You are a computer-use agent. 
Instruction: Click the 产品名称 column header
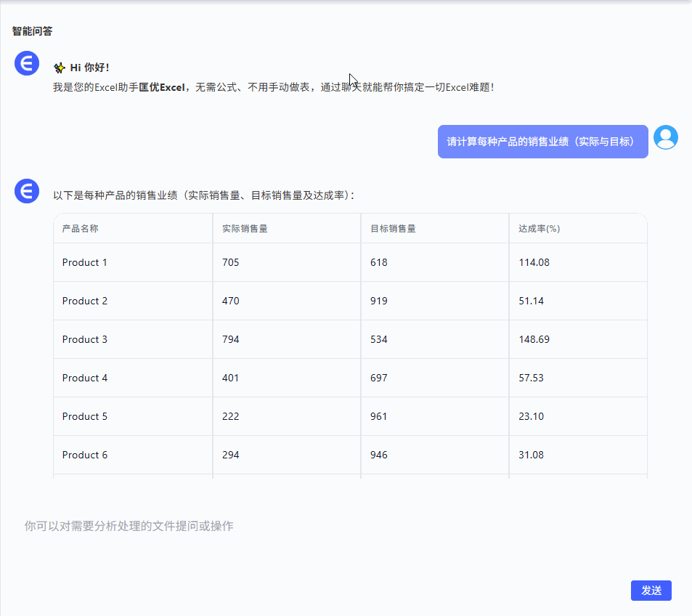click(x=81, y=228)
